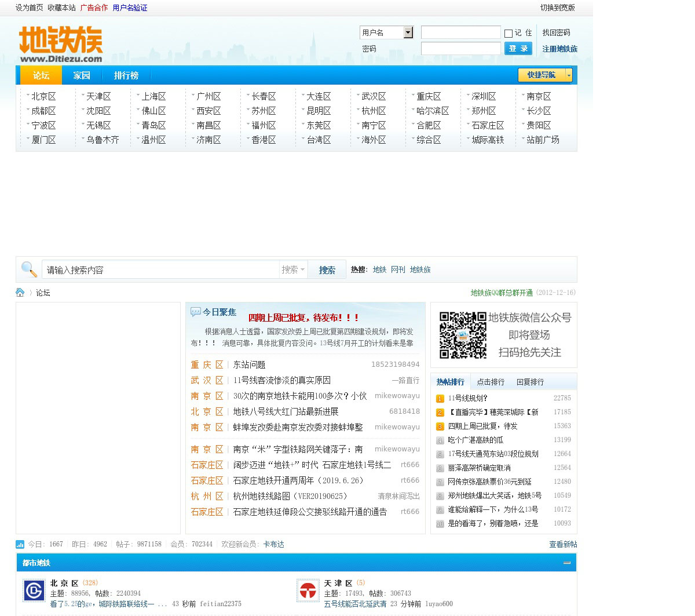Click the Ditiezu site logo
The width and height of the screenshot is (695, 616).
[61, 44]
